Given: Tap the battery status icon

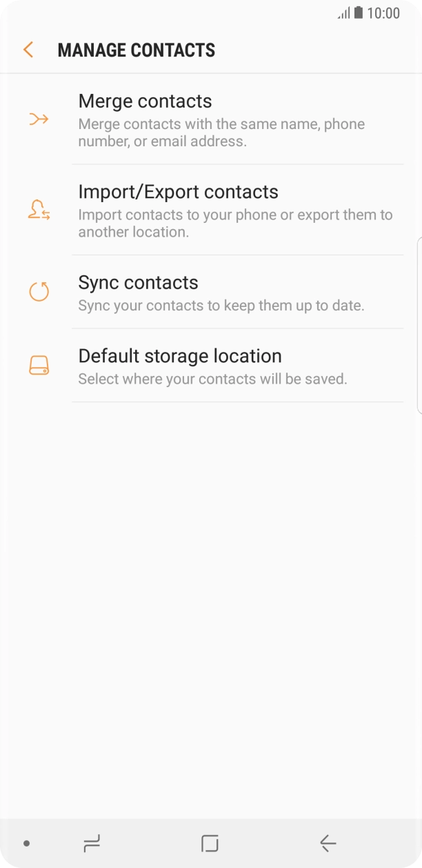Looking at the screenshot, I should point(358,13).
